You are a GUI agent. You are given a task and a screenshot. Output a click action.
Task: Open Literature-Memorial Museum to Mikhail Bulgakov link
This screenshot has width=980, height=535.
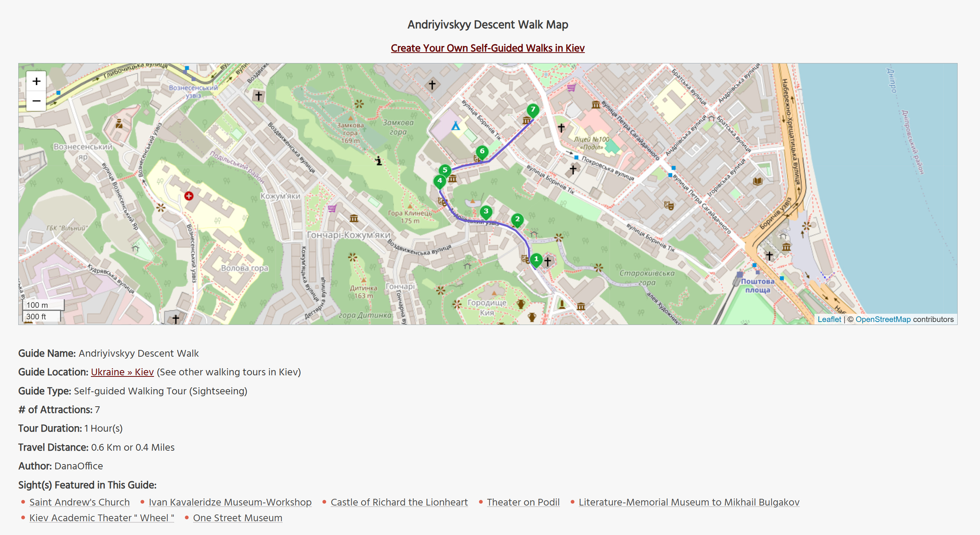click(688, 502)
